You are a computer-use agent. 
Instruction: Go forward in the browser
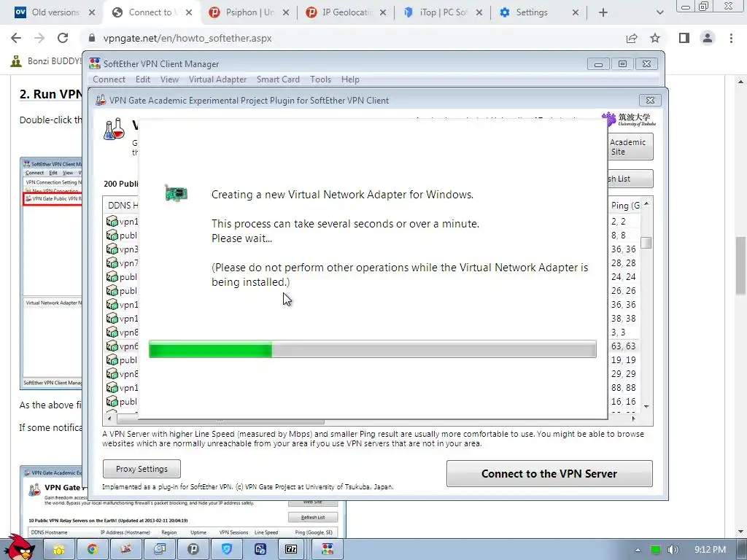[39, 38]
